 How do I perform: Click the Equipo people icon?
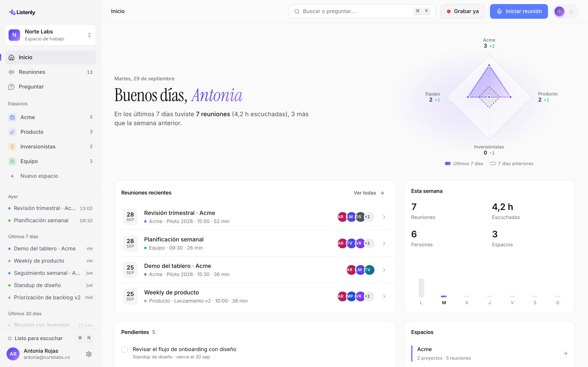[12, 161]
